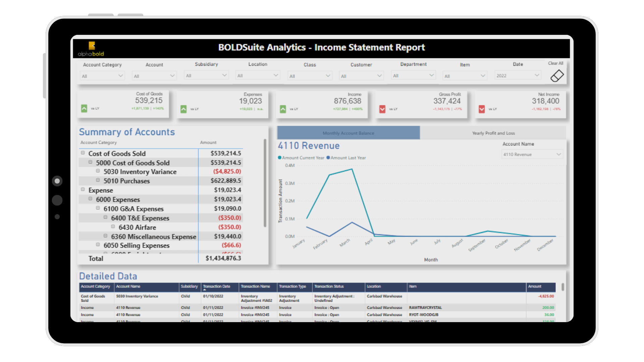This screenshot has height=362, width=644.
Task: Collapse the 6400 T&E Expenses row
Action: (x=105, y=218)
